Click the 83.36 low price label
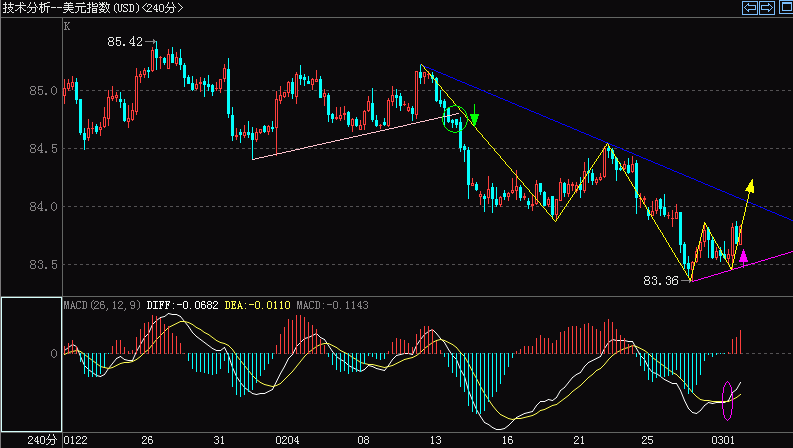 pyautogui.click(x=660, y=281)
